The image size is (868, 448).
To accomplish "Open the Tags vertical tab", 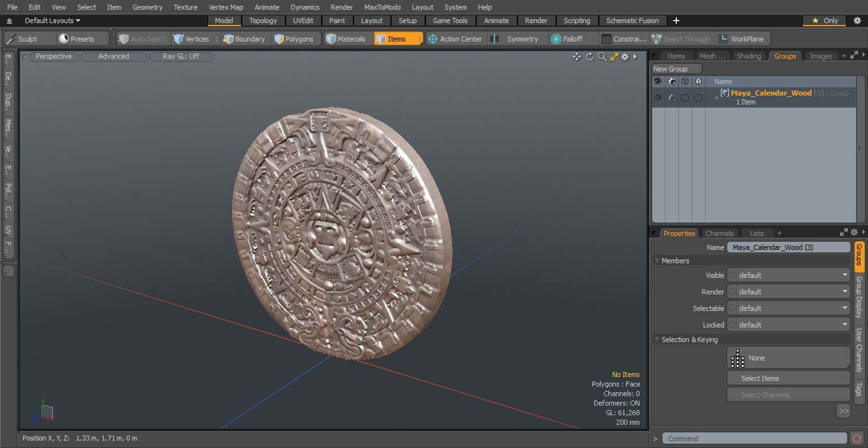I will click(x=859, y=389).
